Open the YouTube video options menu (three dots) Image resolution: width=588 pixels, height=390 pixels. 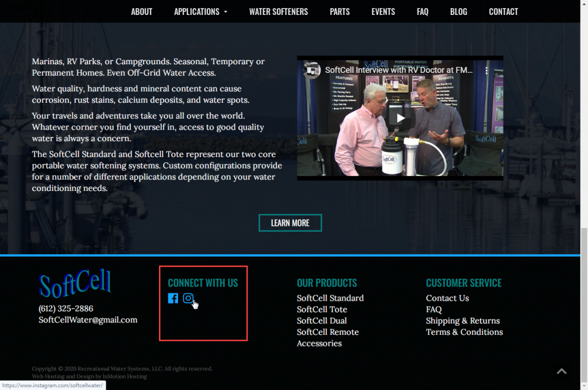[486, 70]
